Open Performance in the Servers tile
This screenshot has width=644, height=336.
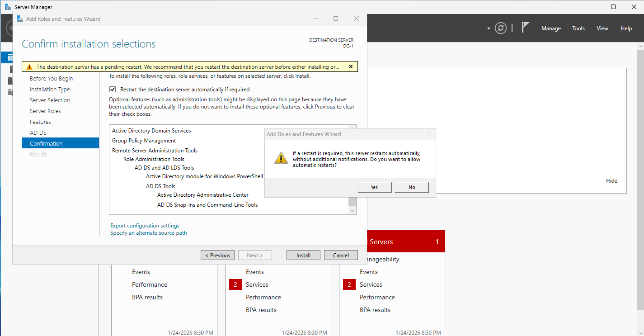pos(377,298)
